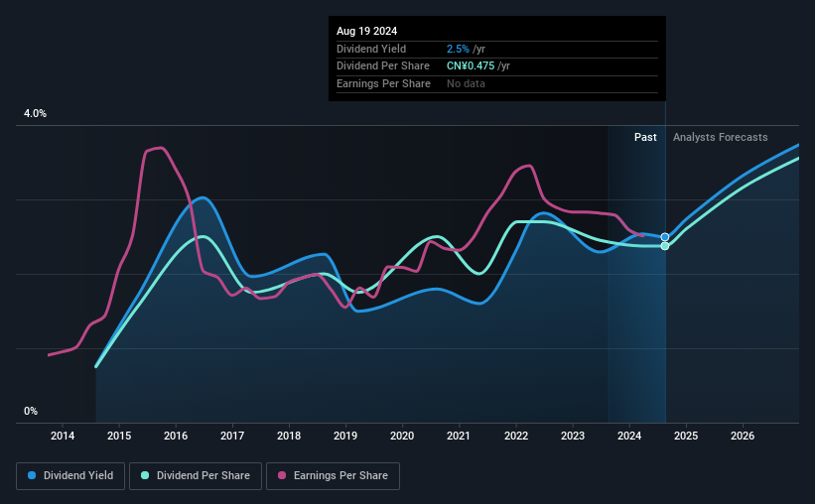Click the tooltip Dividend Per Share row label
The height and width of the screenshot is (504, 815).
coord(383,66)
